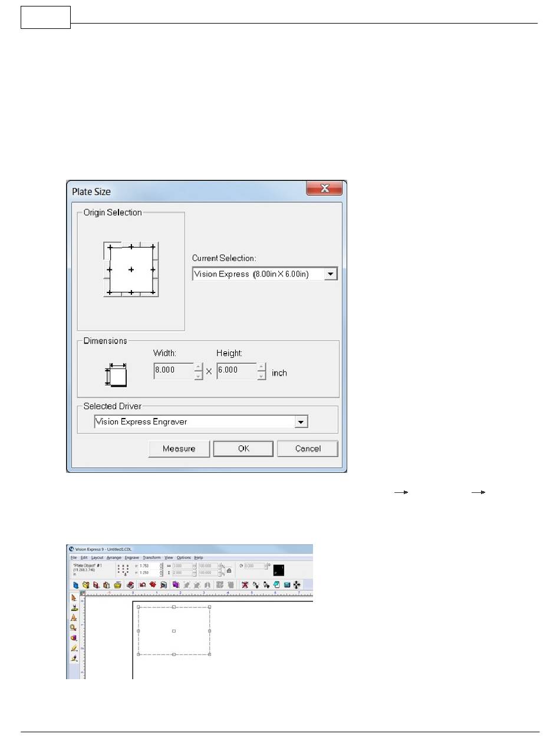Screen dimensions: 560x747
Task: Click the Vision Express title bar logo
Action: (x=71, y=549)
